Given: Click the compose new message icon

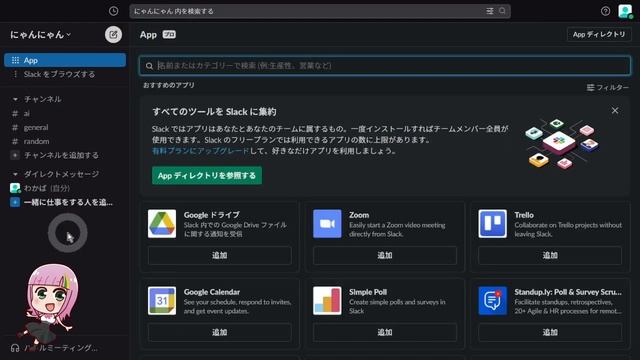Looking at the screenshot, I should point(113,35).
